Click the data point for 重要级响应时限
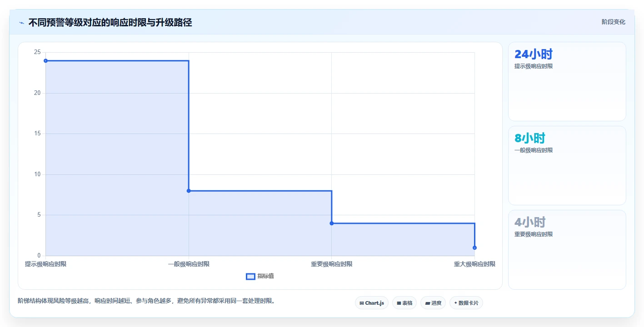The image size is (644, 327). click(332, 223)
